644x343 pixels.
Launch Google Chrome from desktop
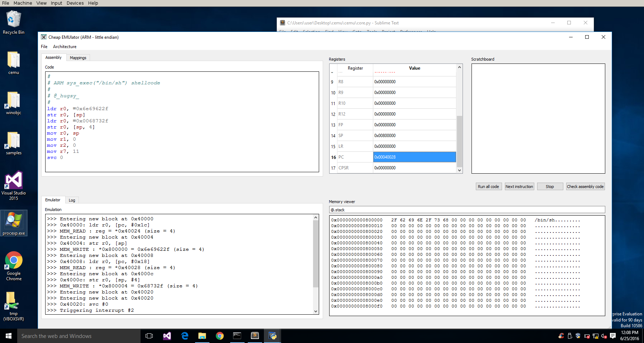click(14, 266)
